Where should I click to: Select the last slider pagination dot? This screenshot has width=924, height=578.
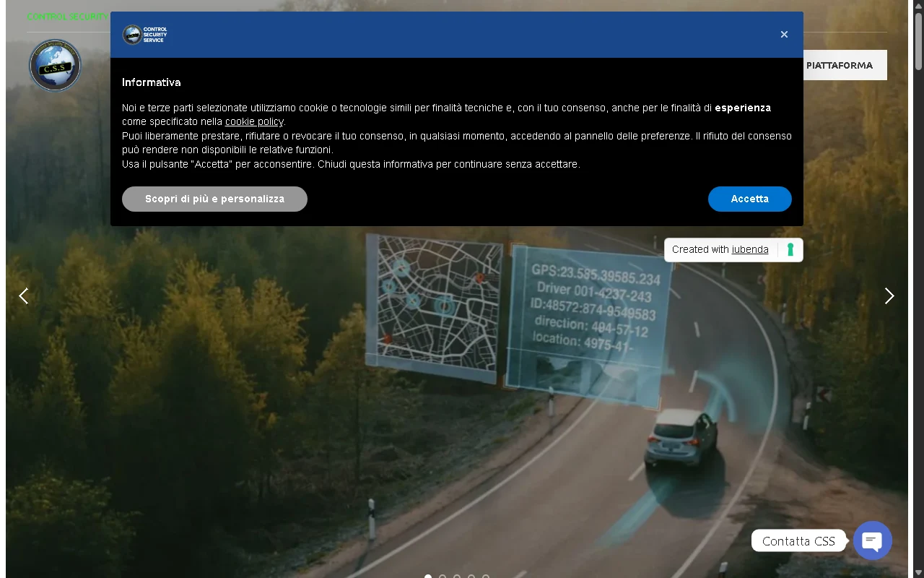coord(486,577)
